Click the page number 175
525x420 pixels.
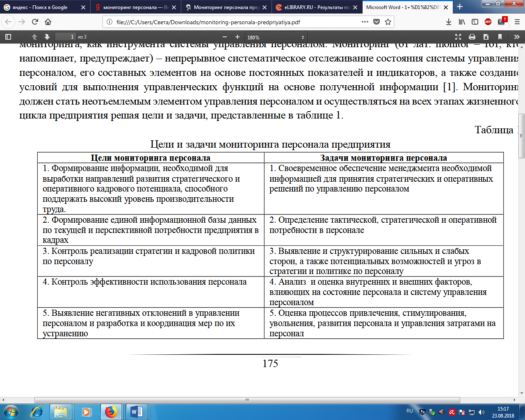[270, 363]
